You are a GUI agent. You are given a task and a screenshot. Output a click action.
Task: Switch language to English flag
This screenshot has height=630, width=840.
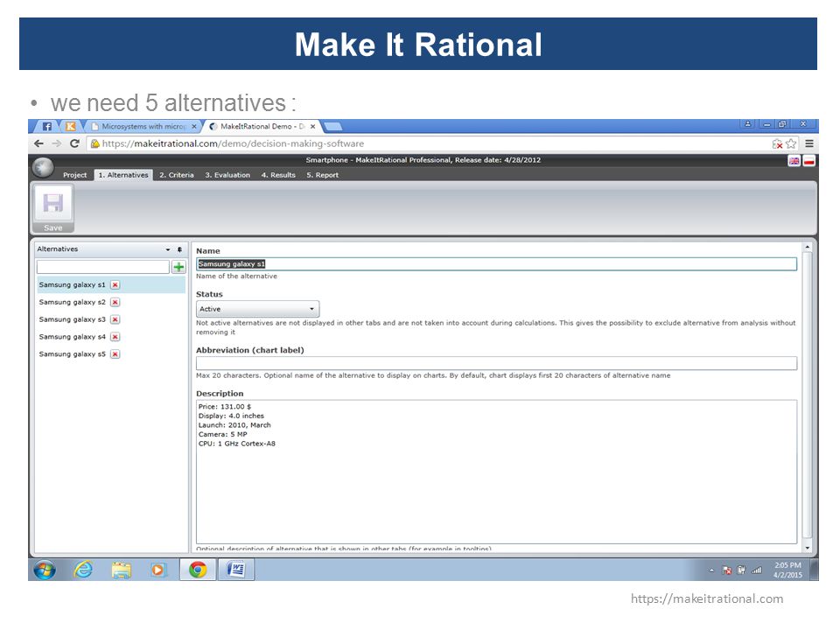click(x=794, y=161)
